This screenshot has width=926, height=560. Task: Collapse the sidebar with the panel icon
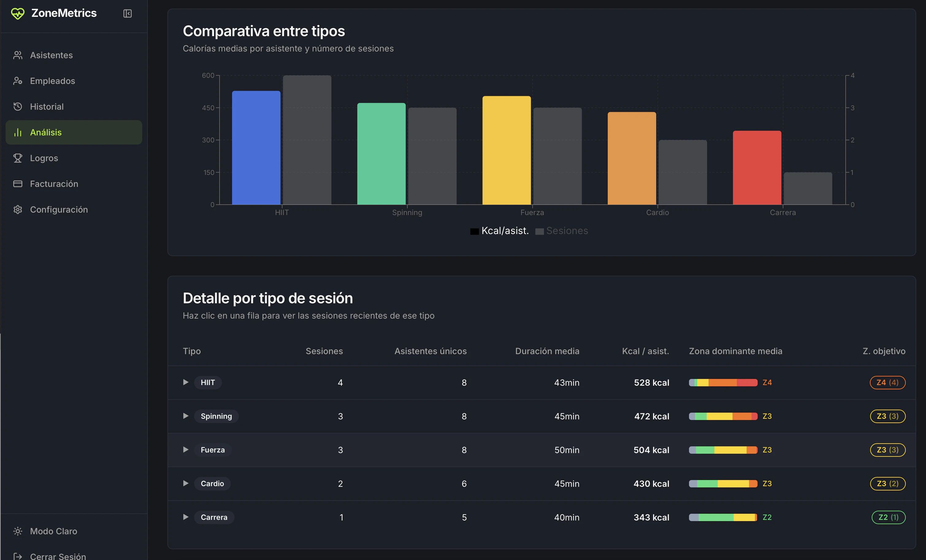point(127,13)
